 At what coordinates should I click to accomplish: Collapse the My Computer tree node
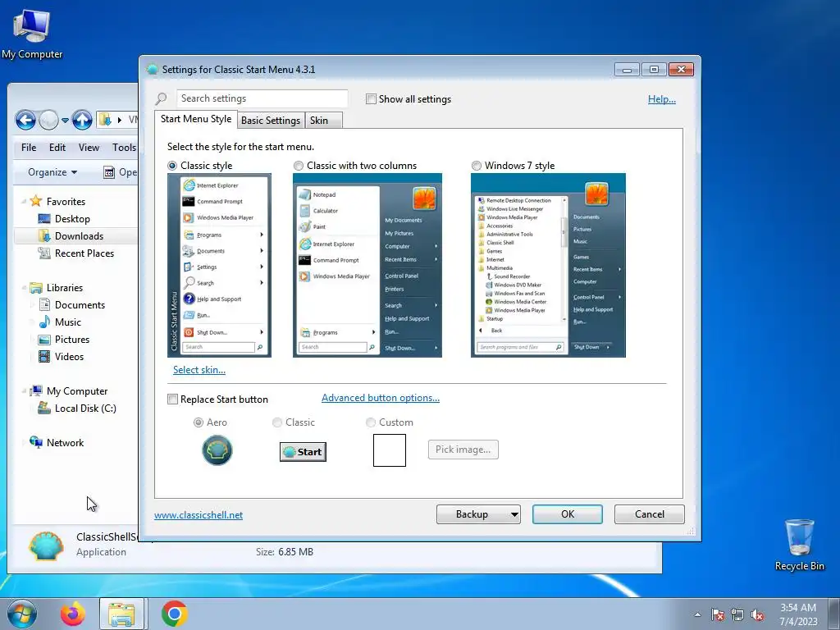[24, 391]
